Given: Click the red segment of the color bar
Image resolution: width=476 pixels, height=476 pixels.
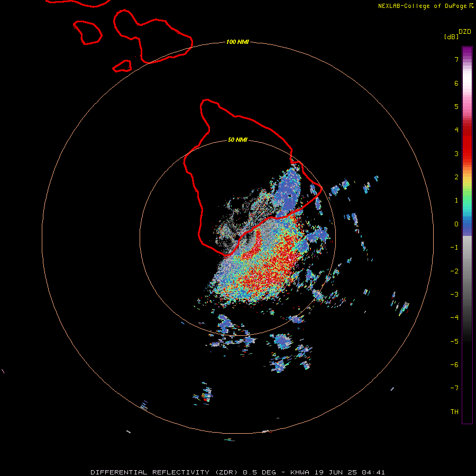Looking at the screenshot, I should (467, 141).
